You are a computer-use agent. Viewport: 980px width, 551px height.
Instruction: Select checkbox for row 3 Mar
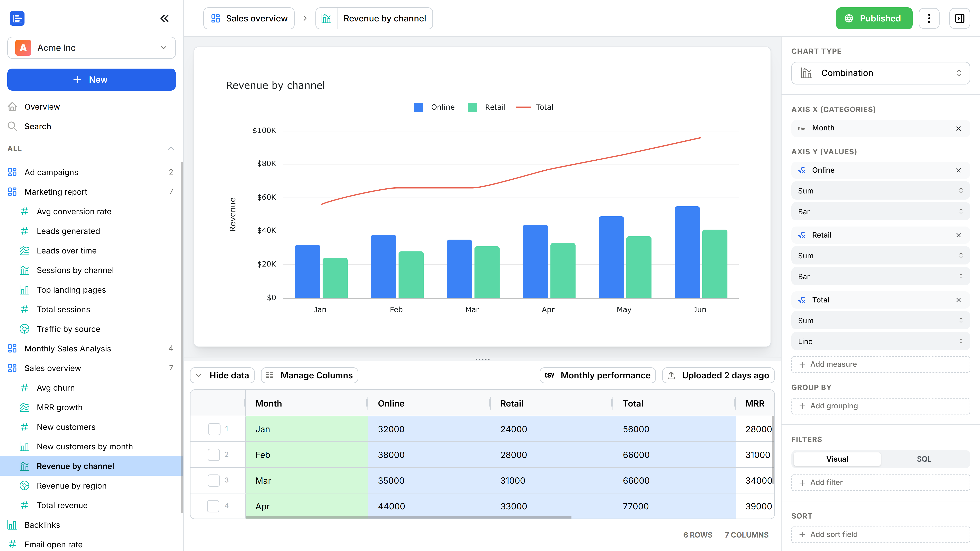(x=214, y=480)
